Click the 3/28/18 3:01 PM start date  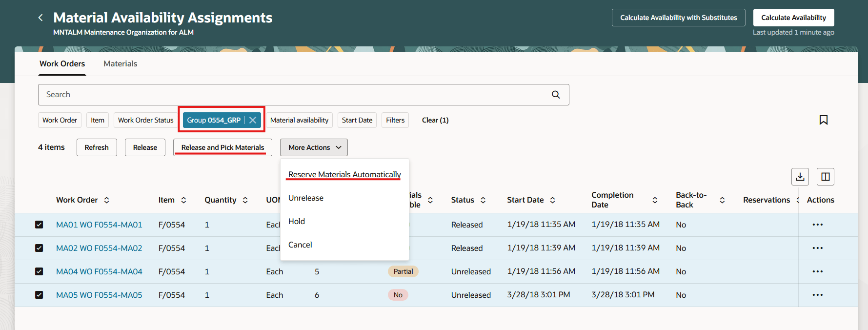pyautogui.click(x=539, y=295)
